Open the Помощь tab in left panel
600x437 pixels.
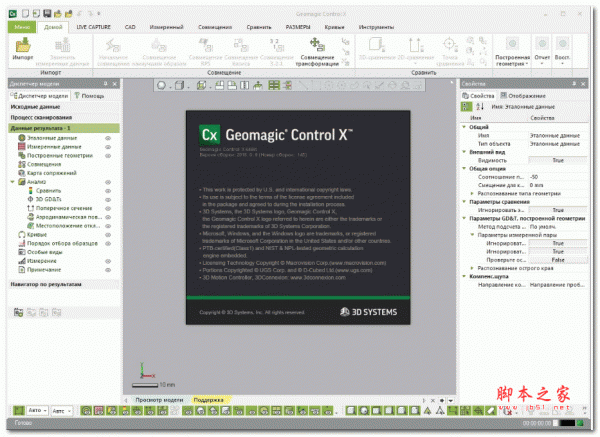click(89, 96)
